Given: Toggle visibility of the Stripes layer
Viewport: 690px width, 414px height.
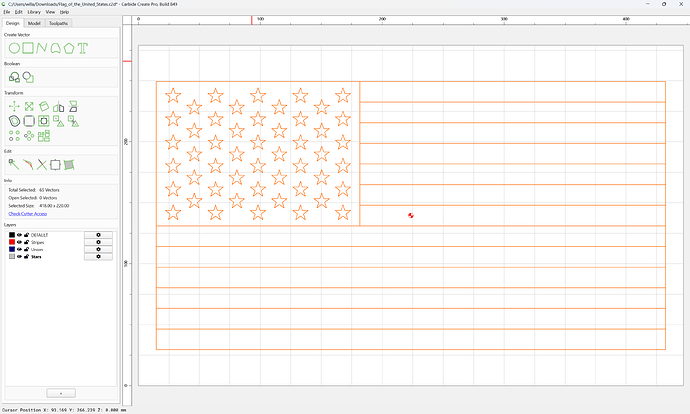Looking at the screenshot, I should point(19,242).
